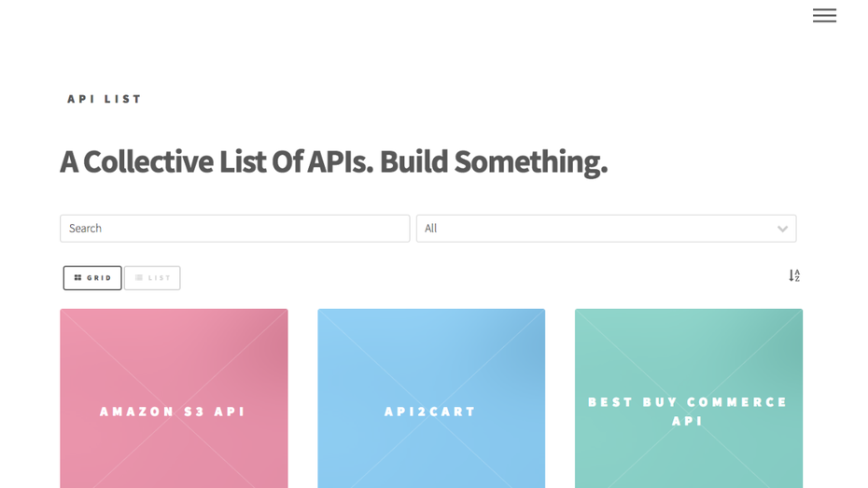Focus the Search input field
This screenshot has width=868, height=488.
click(234, 229)
